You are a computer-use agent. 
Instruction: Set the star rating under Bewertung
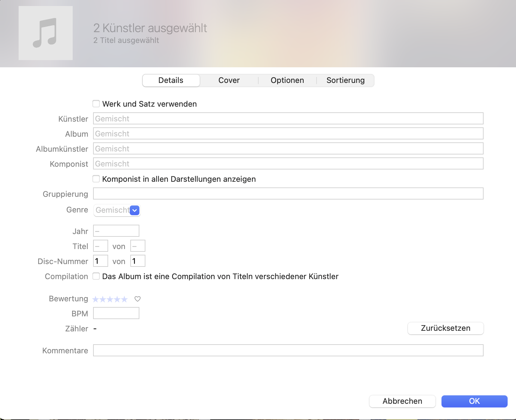pyautogui.click(x=110, y=299)
